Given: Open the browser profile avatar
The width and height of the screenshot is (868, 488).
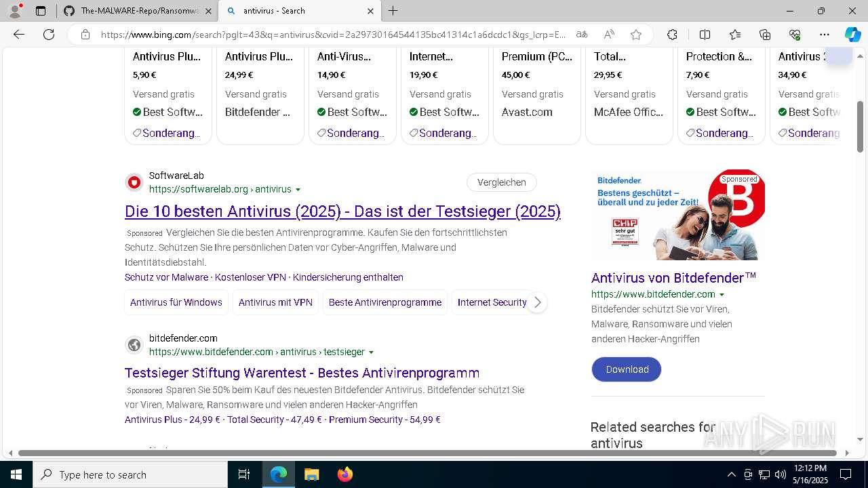Looking at the screenshot, I should coord(15,11).
